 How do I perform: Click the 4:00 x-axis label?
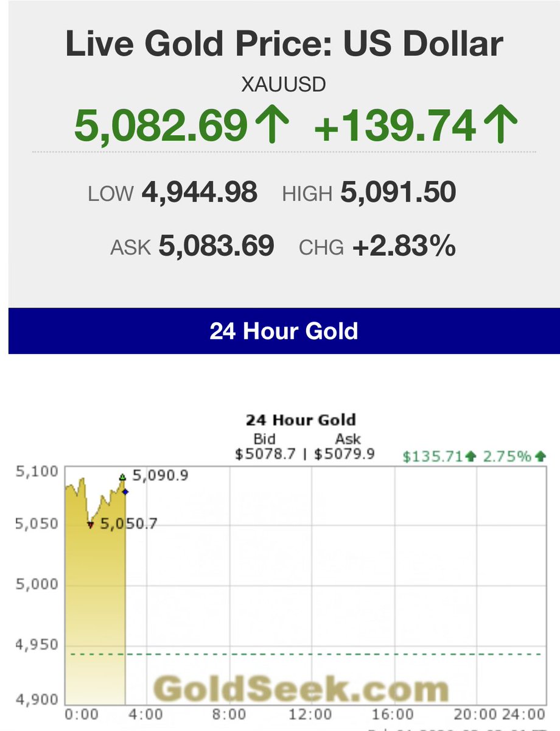[x=146, y=714]
